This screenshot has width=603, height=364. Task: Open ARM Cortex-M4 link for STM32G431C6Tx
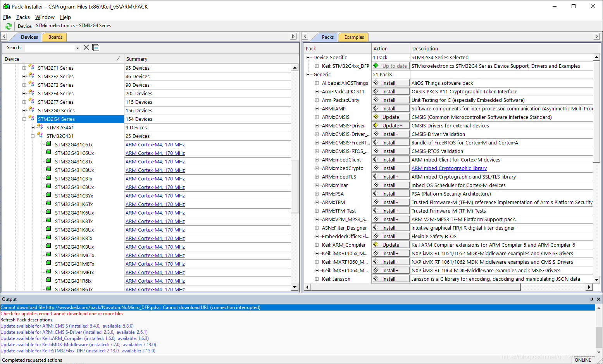click(155, 144)
